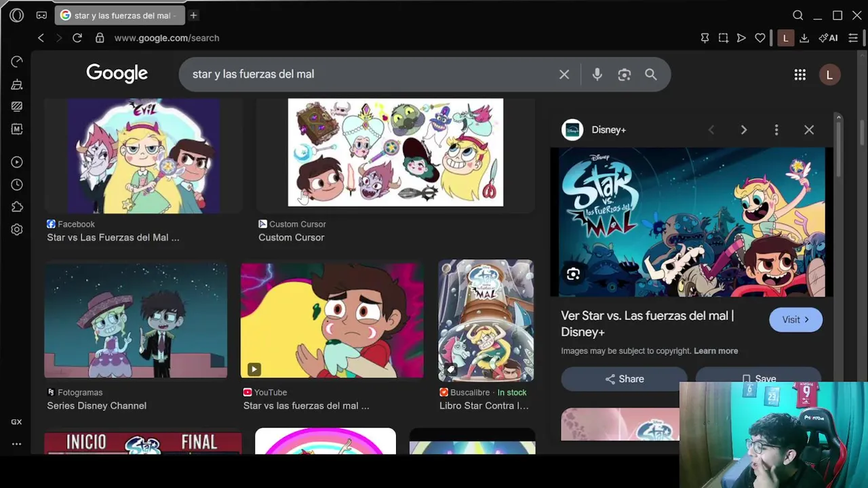
Task: Clear the Google search text
Action: point(564,75)
